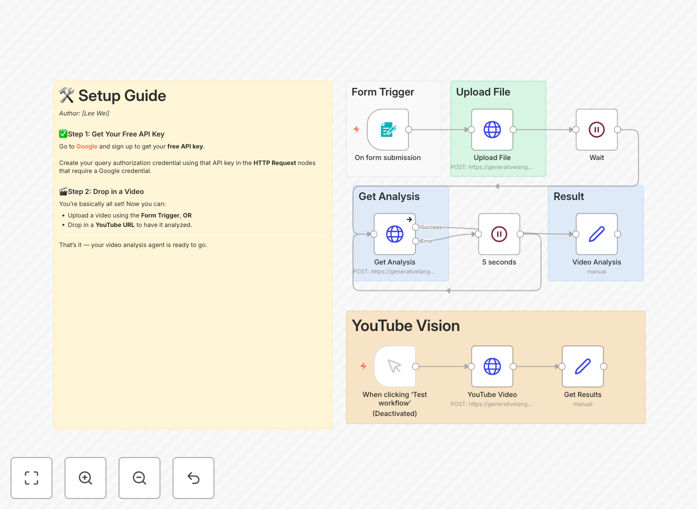Click the Form Trigger sticky note title

click(x=383, y=92)
